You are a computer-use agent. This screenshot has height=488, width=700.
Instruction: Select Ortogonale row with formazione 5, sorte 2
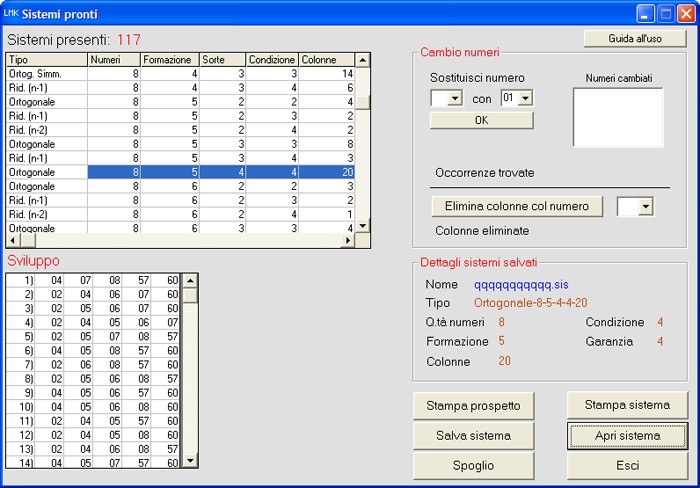click(180, 102)
